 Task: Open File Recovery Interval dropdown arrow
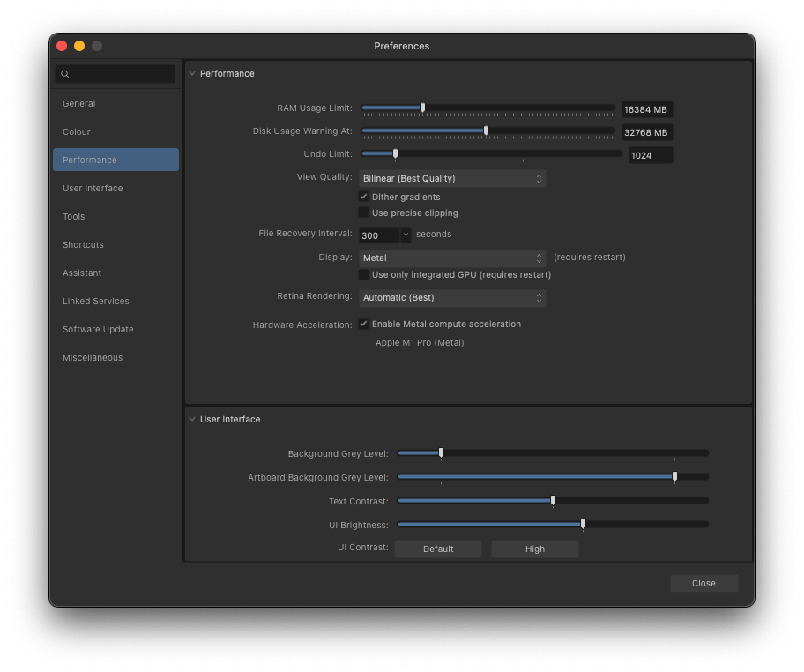(406, 235)
